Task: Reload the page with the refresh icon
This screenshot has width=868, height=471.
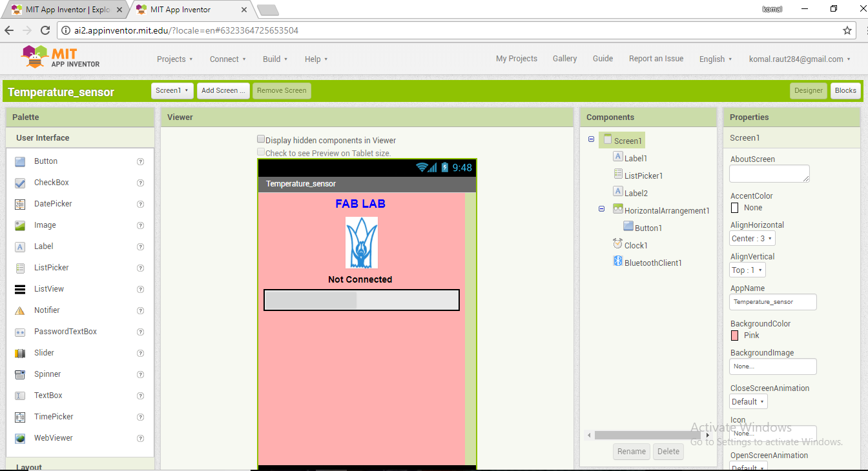Action: tap(45, 30)
